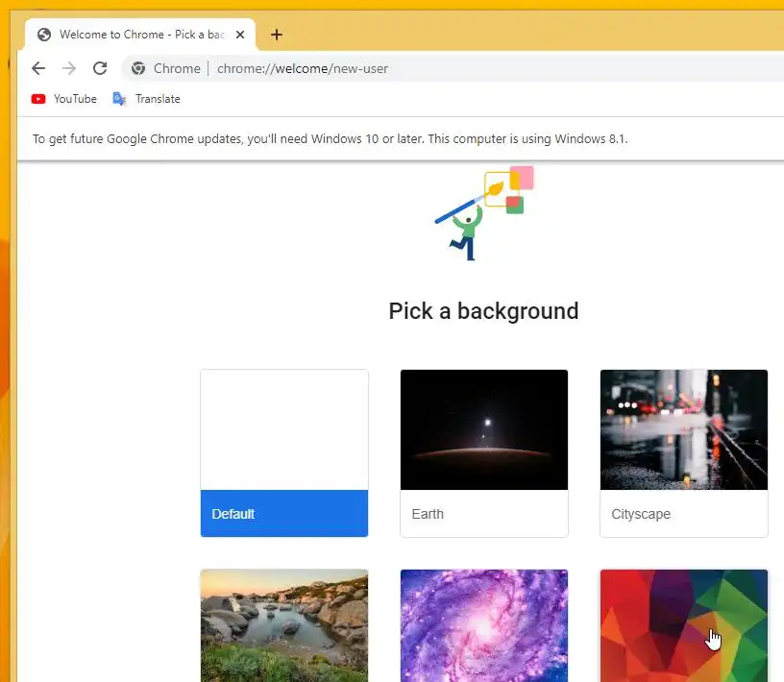Select the Welcome to Chrome tab
Screen dimensions: 784x682
(140, 35)
